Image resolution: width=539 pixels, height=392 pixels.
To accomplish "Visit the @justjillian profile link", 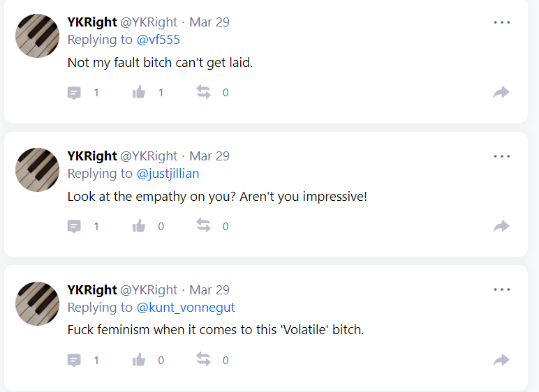I will (x=168, y=174).
